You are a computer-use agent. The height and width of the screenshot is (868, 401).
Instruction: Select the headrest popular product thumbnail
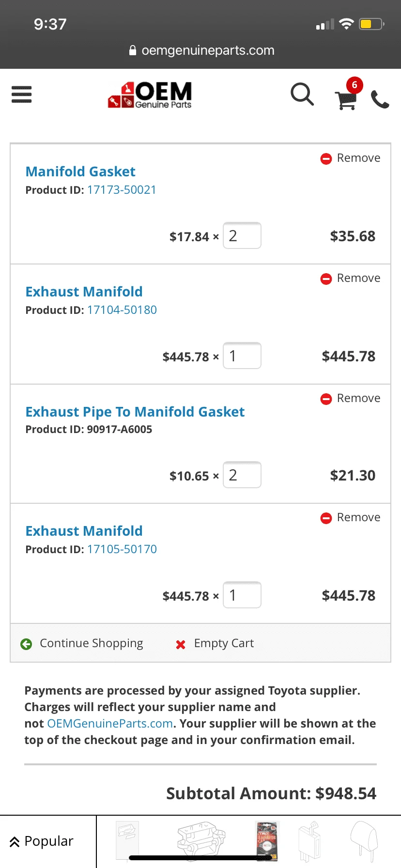coord(364,841)
